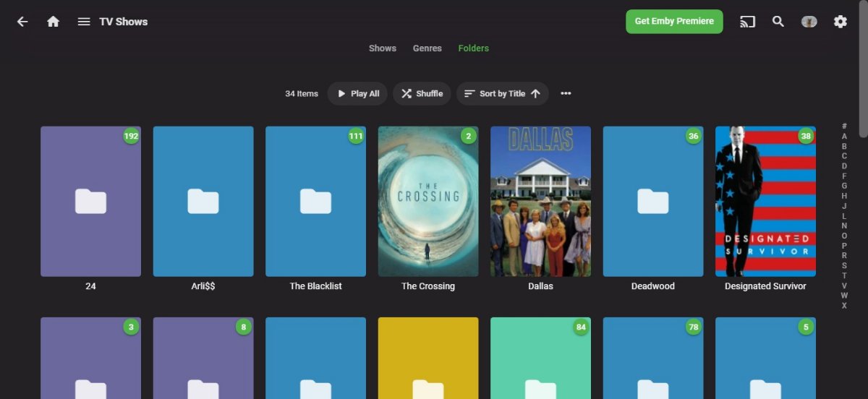Click the Get Emby Premiere button
Image resolution: width=868 pixels, height=399 pixels.
[674, 21]
